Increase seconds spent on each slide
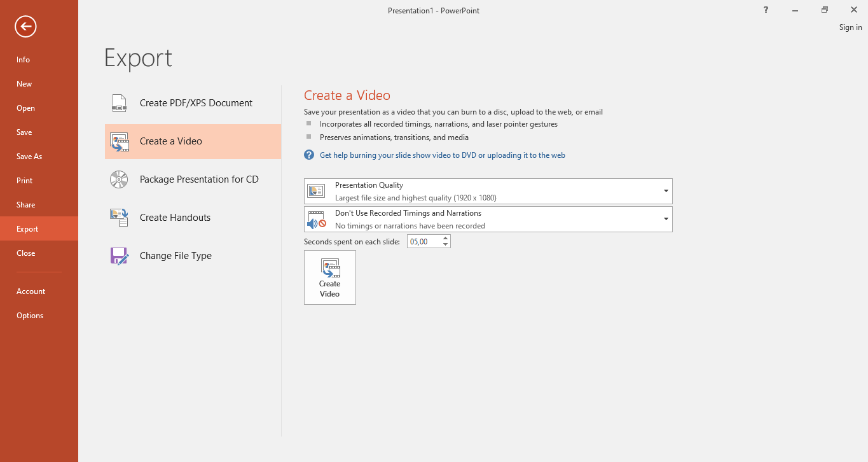Screen dimensions: 868x462 [x=445, y=239]
